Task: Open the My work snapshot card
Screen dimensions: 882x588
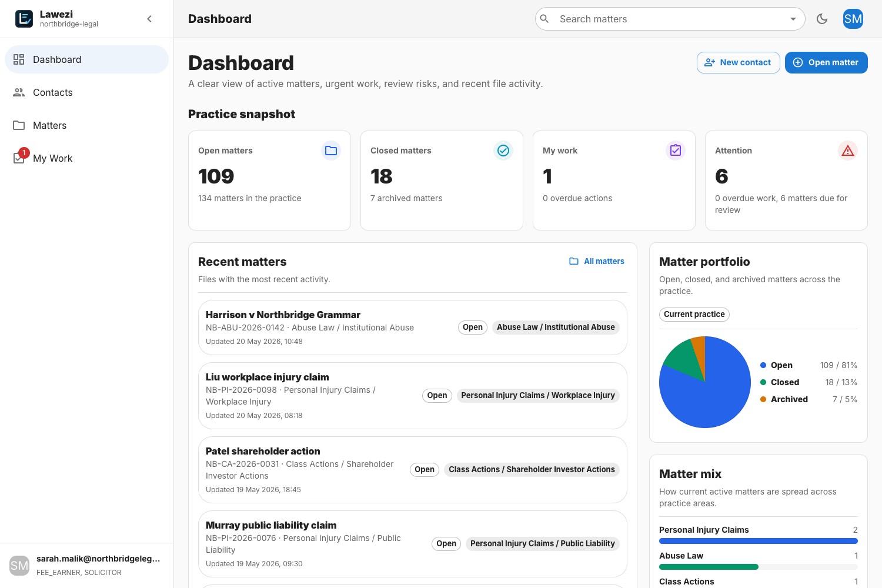Action: pos(614,181)
